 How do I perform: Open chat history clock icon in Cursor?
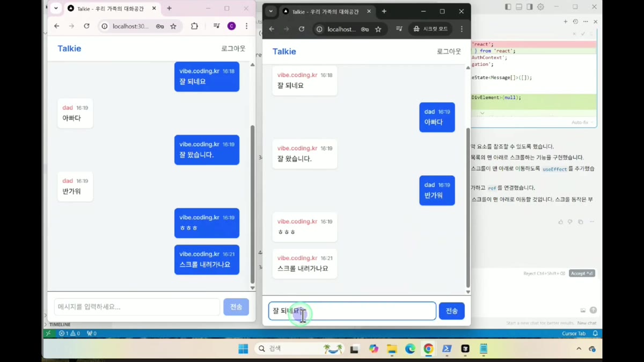point(575,21)
